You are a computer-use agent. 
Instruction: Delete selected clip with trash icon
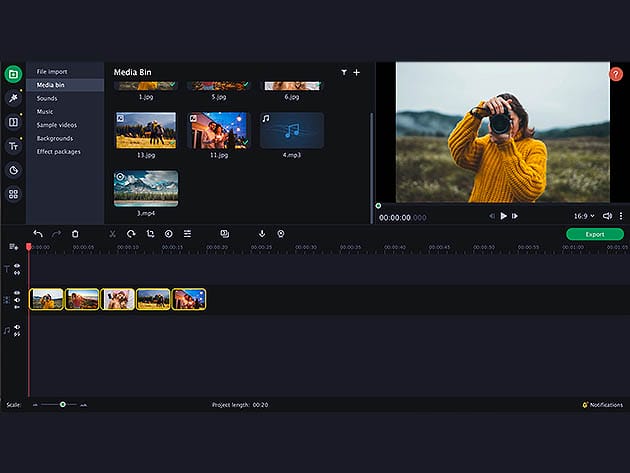(75, 234)
